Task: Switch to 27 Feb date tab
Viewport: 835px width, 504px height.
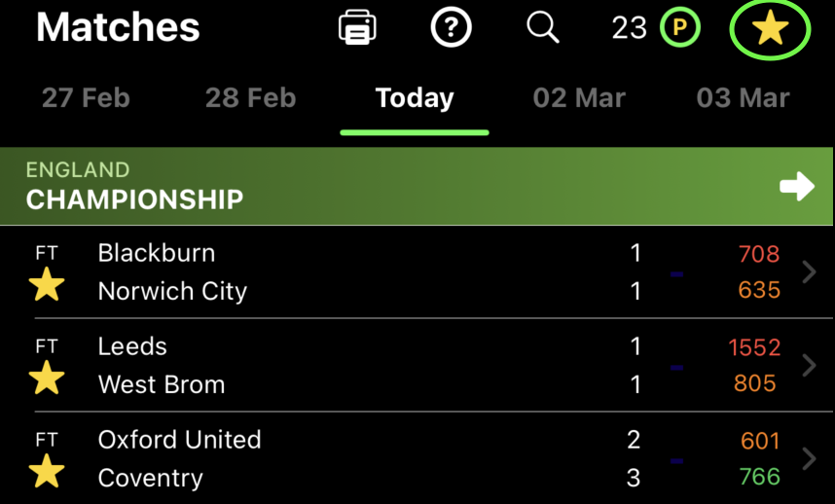Action: (86, 98)
